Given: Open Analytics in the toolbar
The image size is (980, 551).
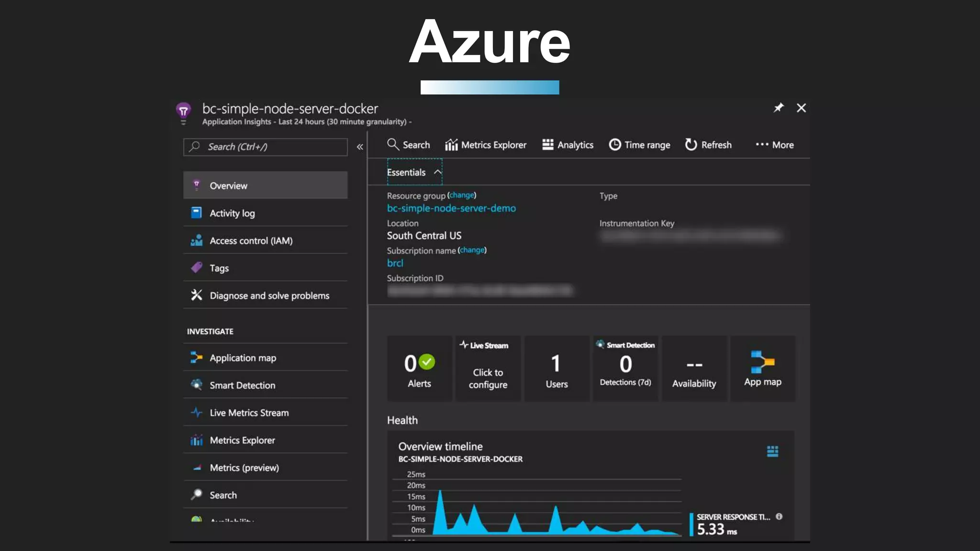Looking at the screenshot, I should tap(568, 145).
